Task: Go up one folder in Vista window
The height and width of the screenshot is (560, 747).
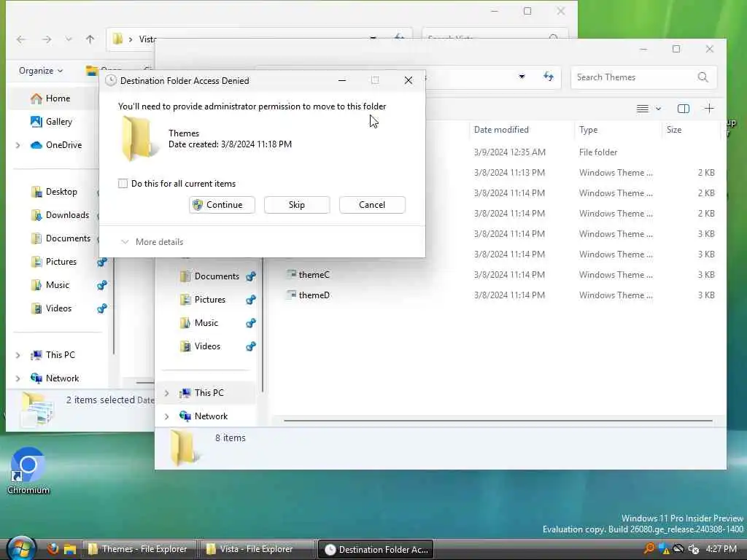Action: (x=90, y=39)
